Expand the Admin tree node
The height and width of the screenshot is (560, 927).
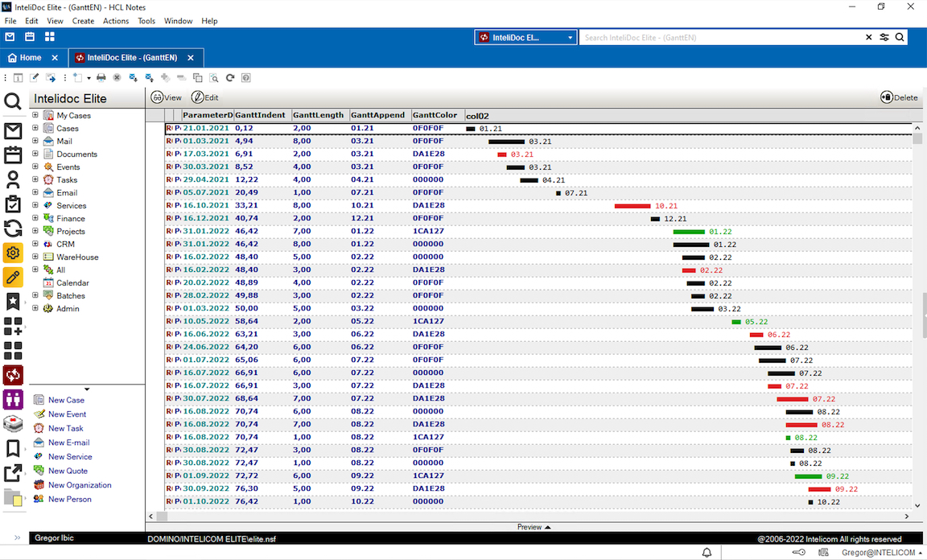click(x=35, y=308)
